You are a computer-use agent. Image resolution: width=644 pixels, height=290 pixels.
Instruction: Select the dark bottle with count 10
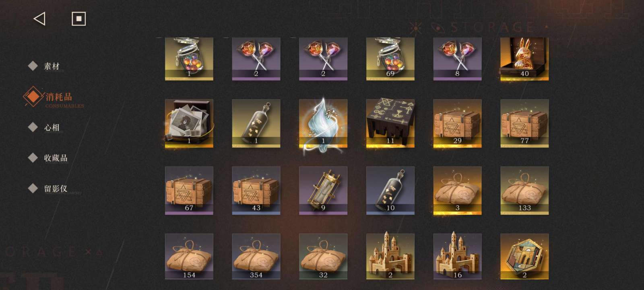tap(390, 191)
